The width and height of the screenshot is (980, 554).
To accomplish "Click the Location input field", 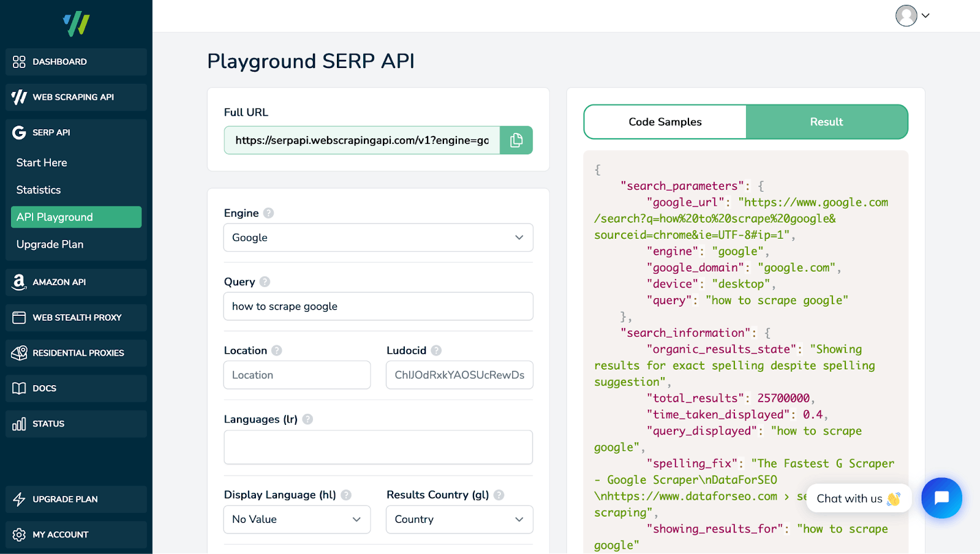I will click(x=297, y=375).
